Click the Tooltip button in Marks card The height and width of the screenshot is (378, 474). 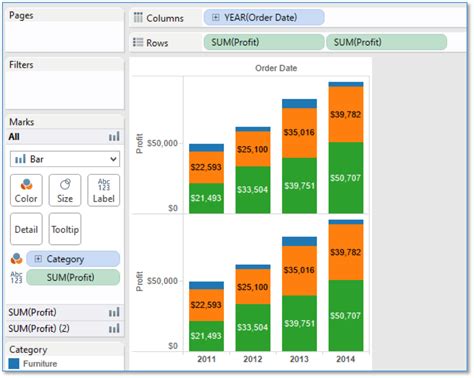(x=65, y=229)
